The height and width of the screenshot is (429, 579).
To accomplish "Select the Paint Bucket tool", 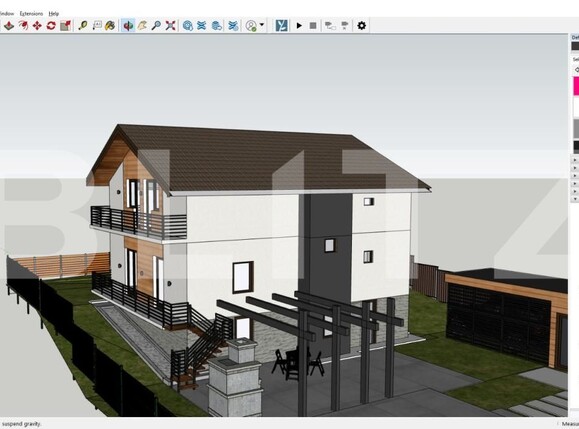I will click(x=110, y=25).
